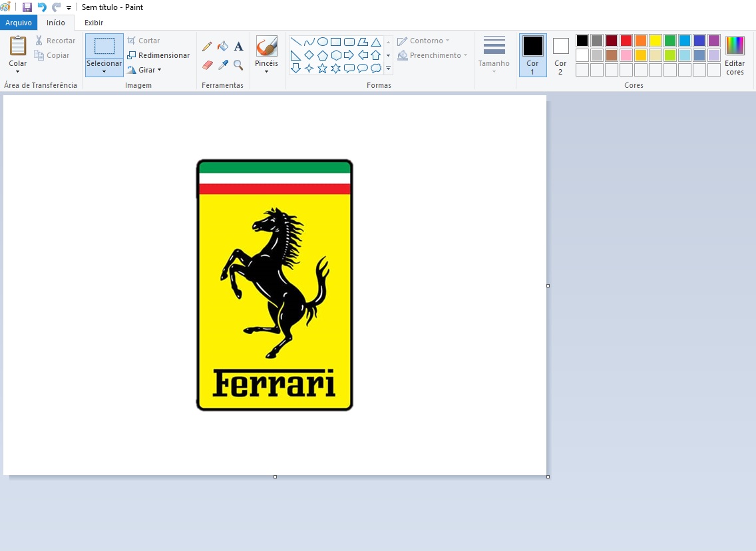Activate Cor 2 background color
Image resolution: width=756 pixels, height=551 pixels.
click(x=560, y=55)
